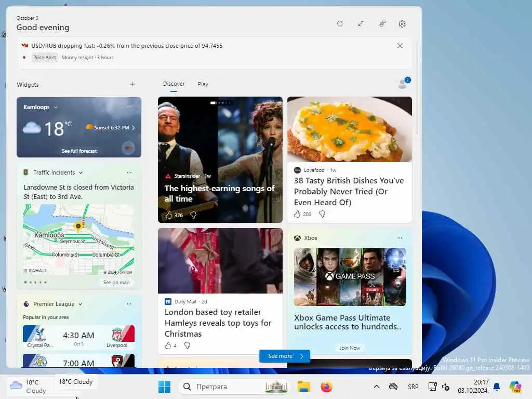Click the StarsInsider source label
Image resolution: width=532 pixels, height=399 pixels.
(187, 176)
